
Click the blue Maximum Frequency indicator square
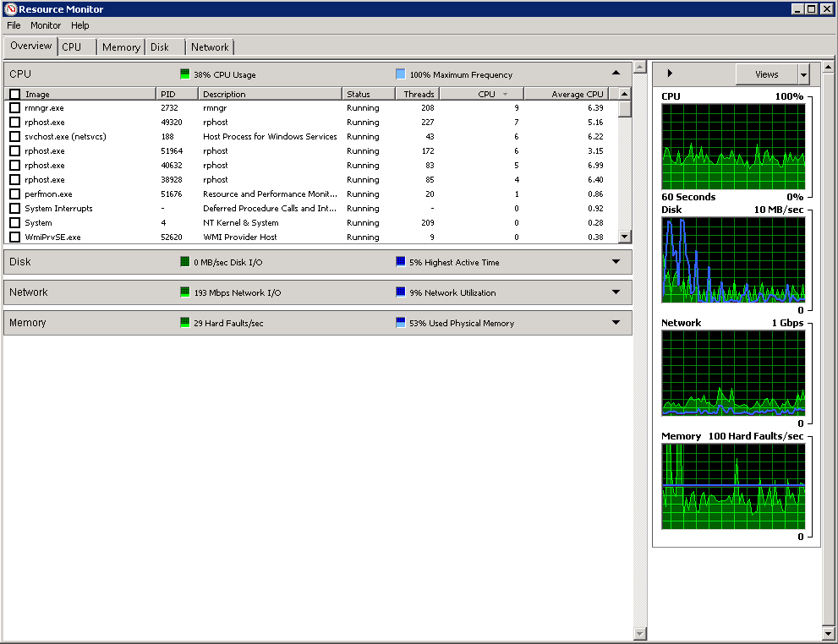[x=400, y=74]
